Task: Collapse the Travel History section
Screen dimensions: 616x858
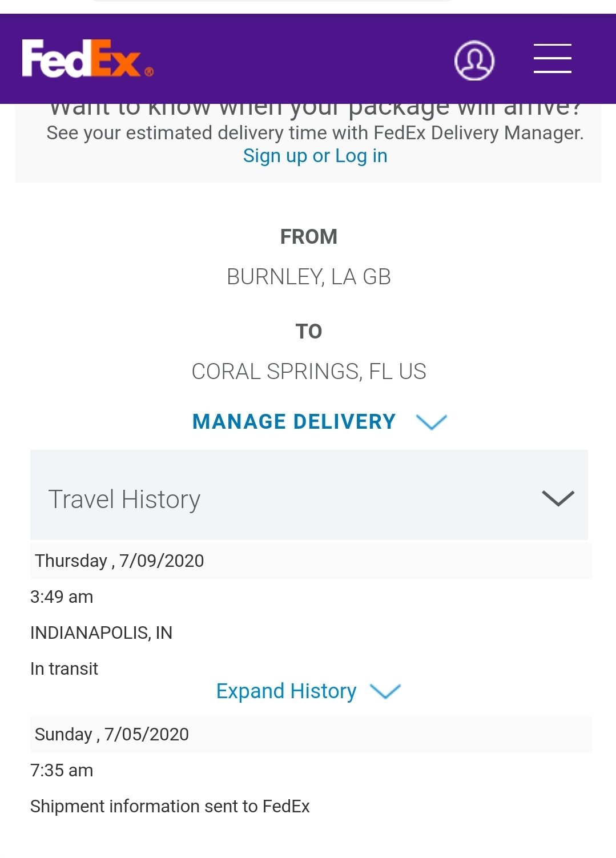Action: (x=309, y=495)
